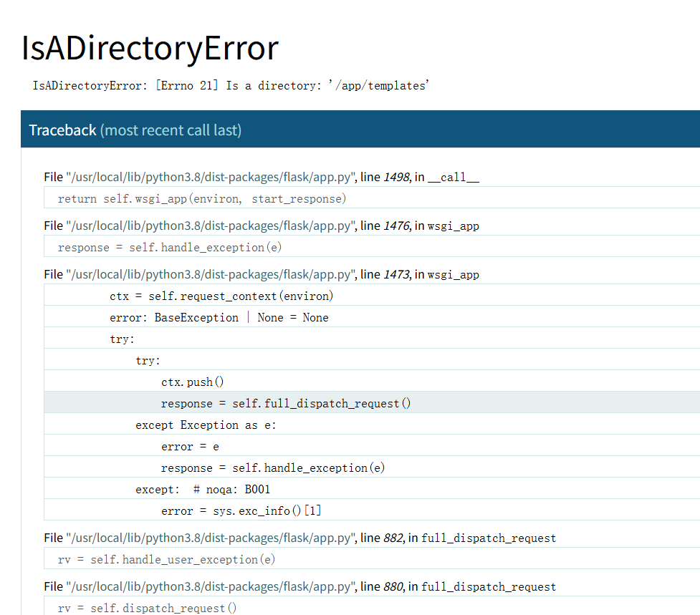Click the except Exception as e line

click(x=206, y=425)
